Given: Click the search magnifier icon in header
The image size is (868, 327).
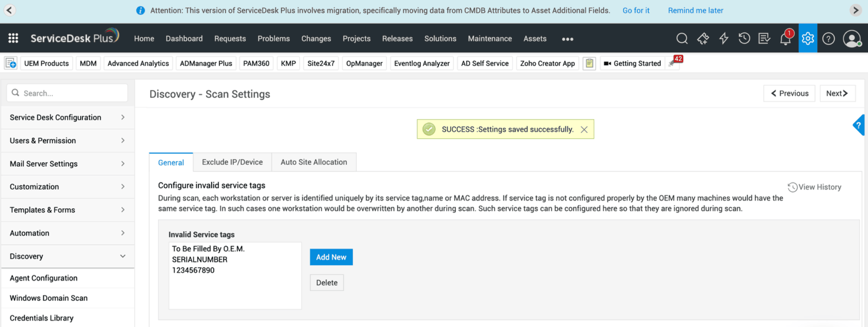Looking at the screenshot, I should (682, 38).
